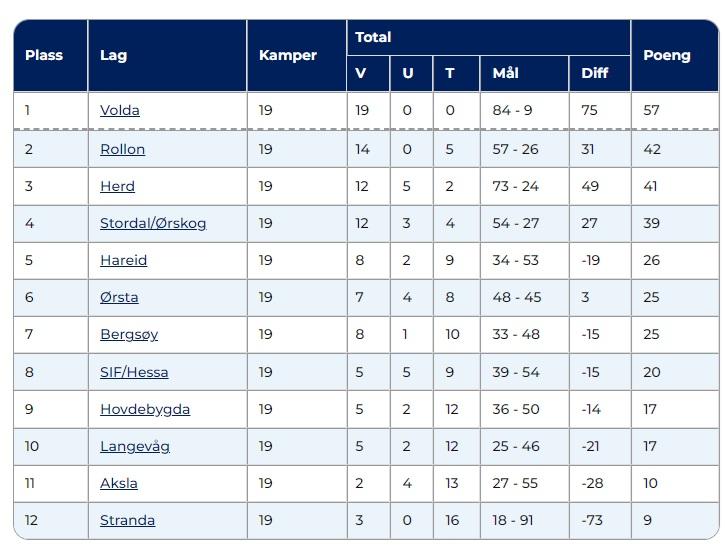Open the Hovdebygda team link

coord(145,409)
